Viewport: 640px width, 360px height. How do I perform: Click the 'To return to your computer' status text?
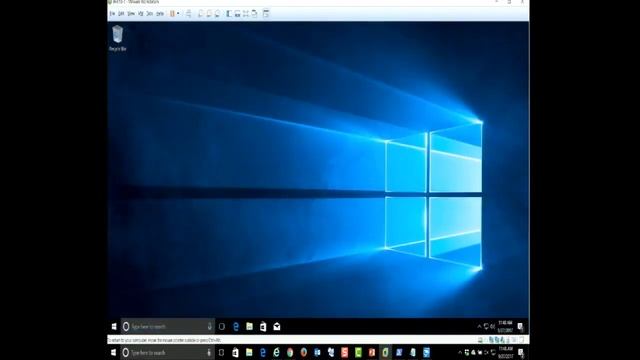[x=164, y=340]
